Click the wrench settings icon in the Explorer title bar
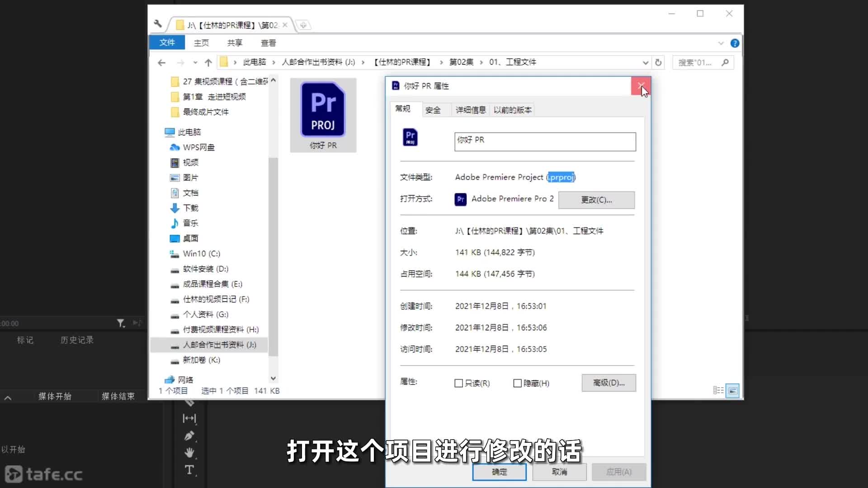The image size is (868, 488). [x=158, y=24]
